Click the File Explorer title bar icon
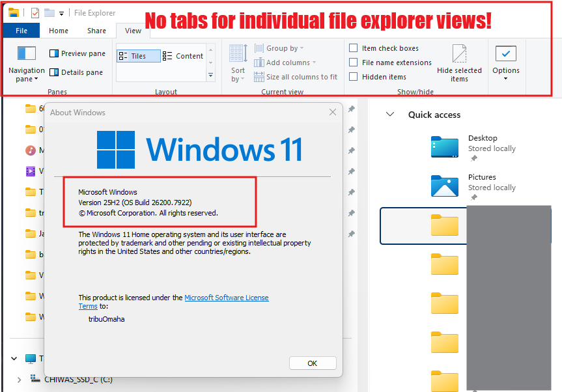The image size is (562, 392). point(14,13)
